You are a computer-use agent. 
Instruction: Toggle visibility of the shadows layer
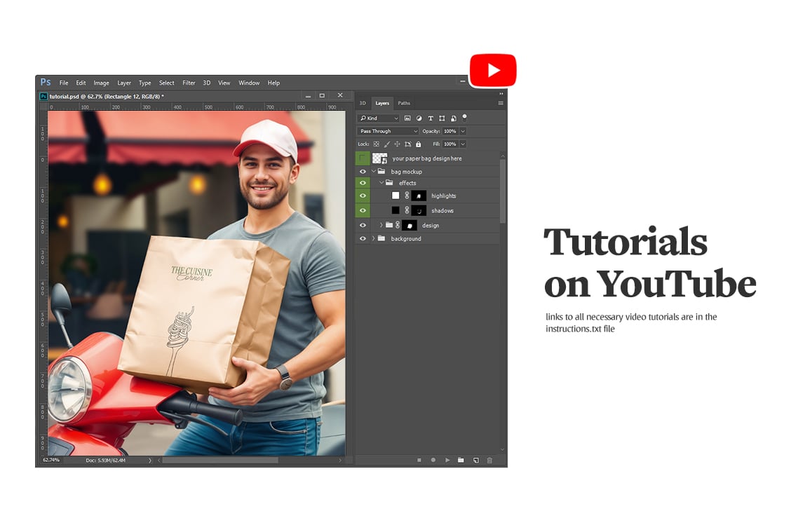coord(363,210)
